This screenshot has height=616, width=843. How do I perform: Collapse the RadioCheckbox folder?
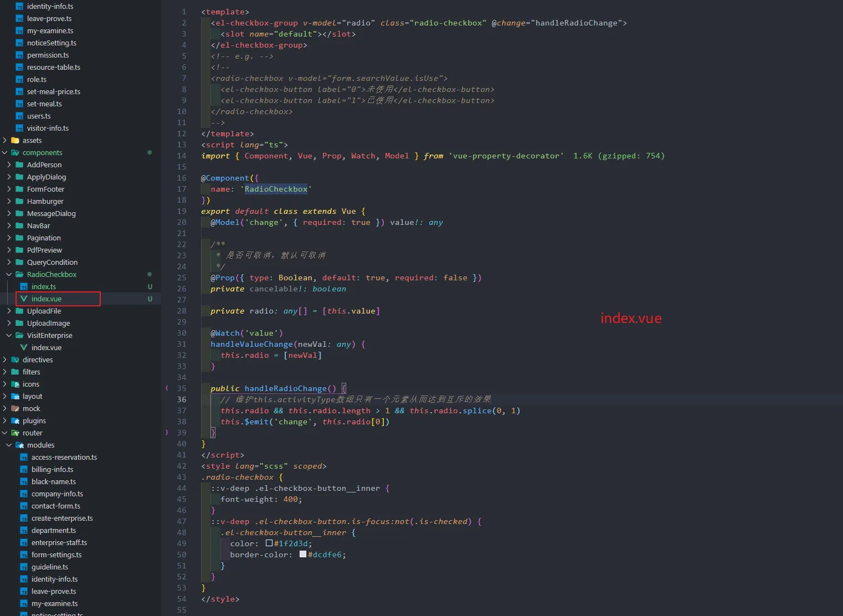[x=9, y=274]
